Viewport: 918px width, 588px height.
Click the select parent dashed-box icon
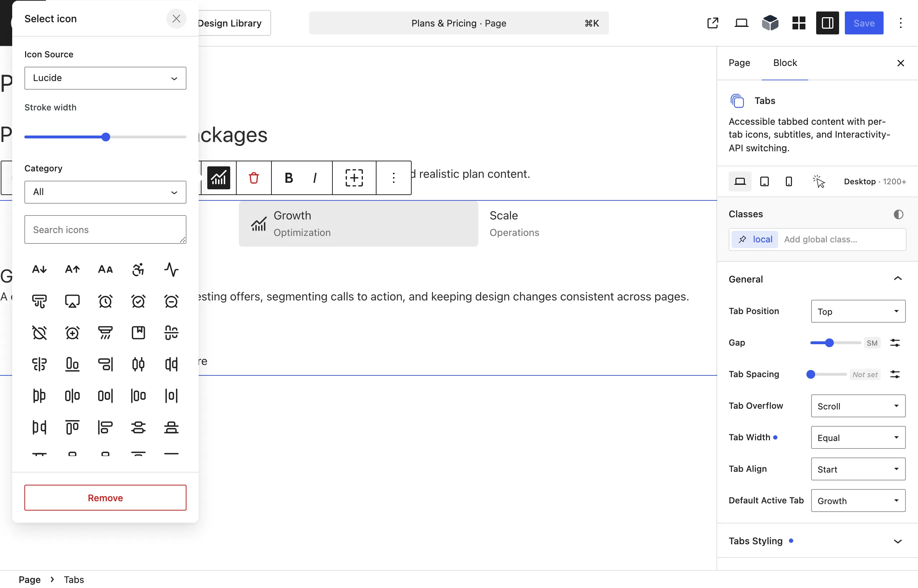354,178
